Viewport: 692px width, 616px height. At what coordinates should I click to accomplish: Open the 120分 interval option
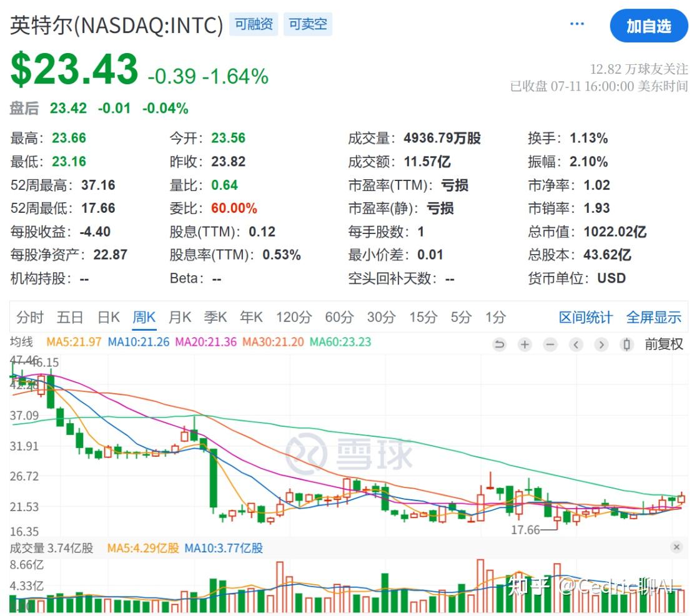point(294,317)
